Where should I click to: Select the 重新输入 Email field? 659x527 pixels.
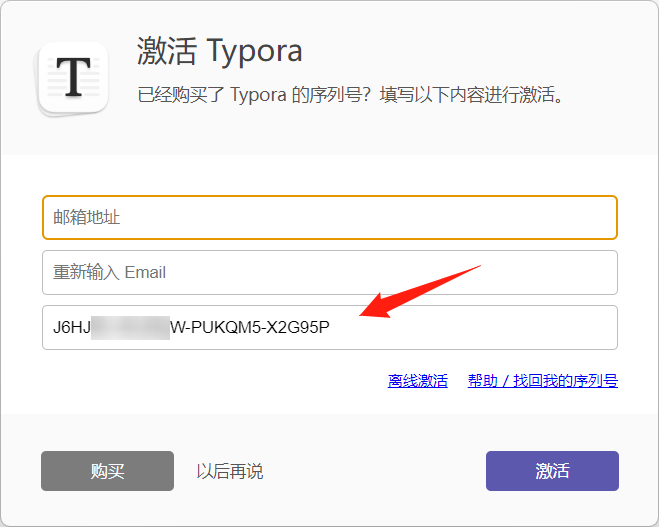point(330,272)
